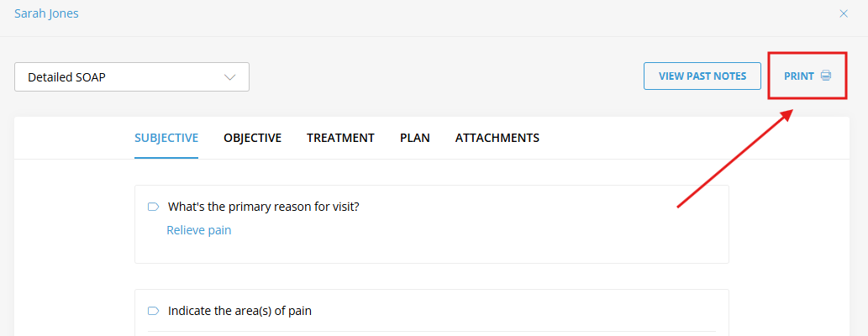868x336 pixels.
Task: Open the Detailed SOAP template dropdown
Action: click(x=132, y=77)
